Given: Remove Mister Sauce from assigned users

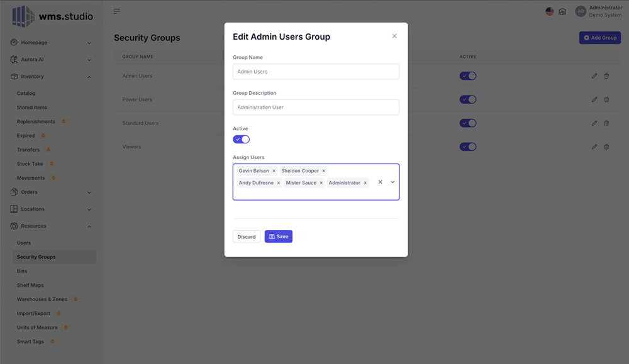Looking at the screenshot, I should (321, 183).
